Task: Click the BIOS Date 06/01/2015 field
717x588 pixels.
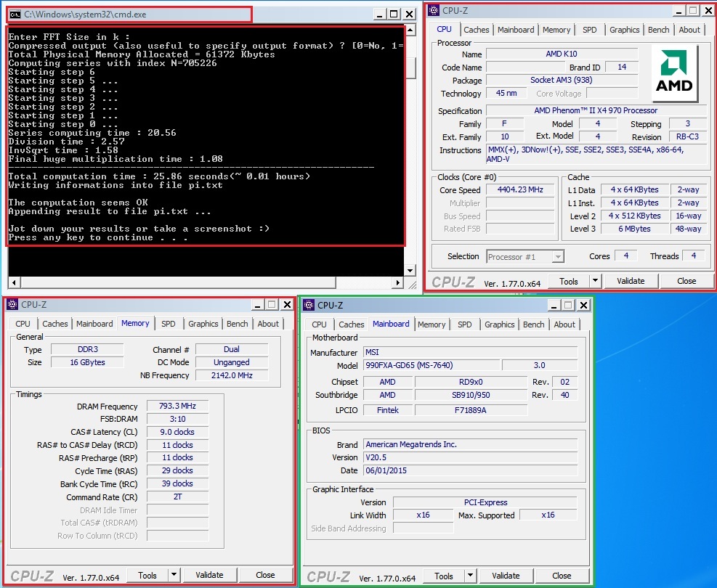Action: pos(470,470)
